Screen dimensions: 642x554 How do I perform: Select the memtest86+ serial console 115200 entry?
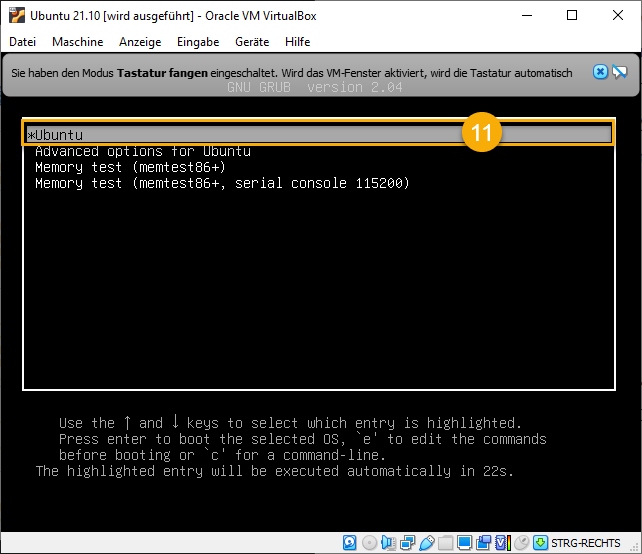(222, 183)
